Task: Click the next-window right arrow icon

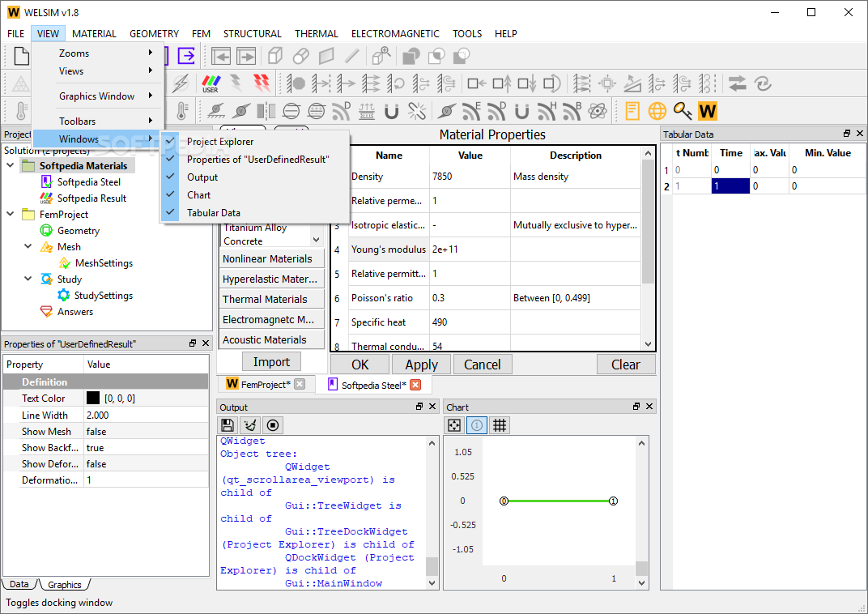Action: coord(246,56)
